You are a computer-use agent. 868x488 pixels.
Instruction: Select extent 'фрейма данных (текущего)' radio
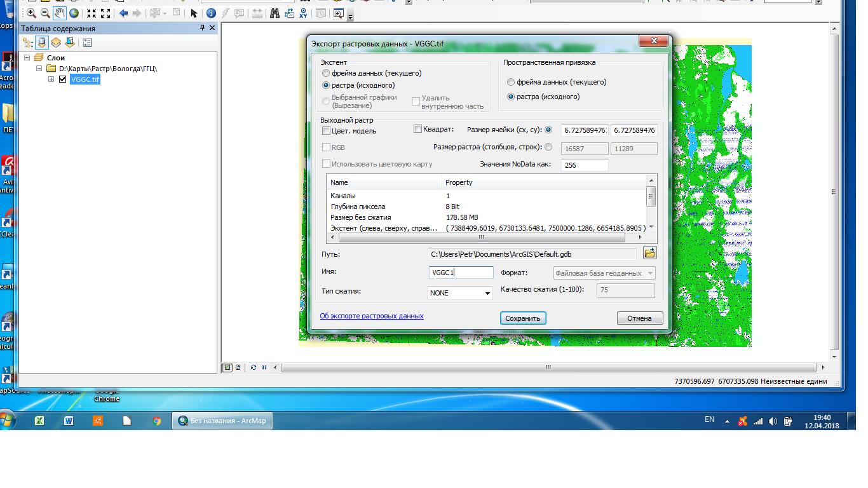coord(326,73)
